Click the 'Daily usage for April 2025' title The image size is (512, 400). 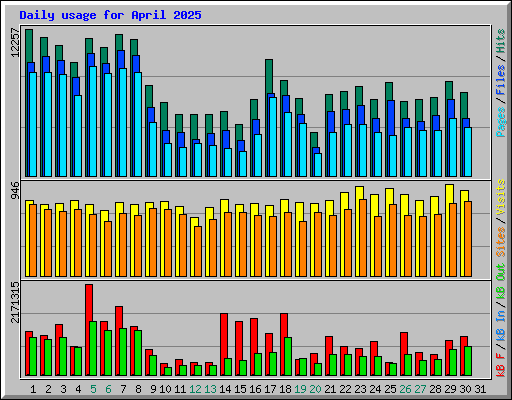(110, 15)
